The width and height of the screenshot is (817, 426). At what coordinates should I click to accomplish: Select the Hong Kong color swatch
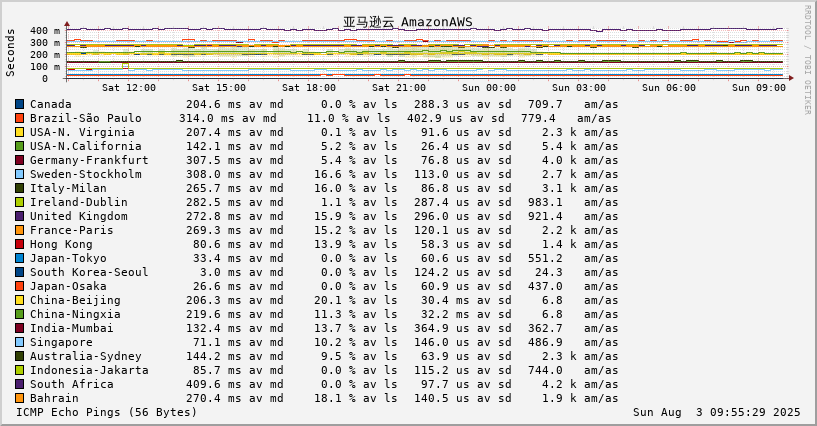pyautogui.click(x=20, y=244)
